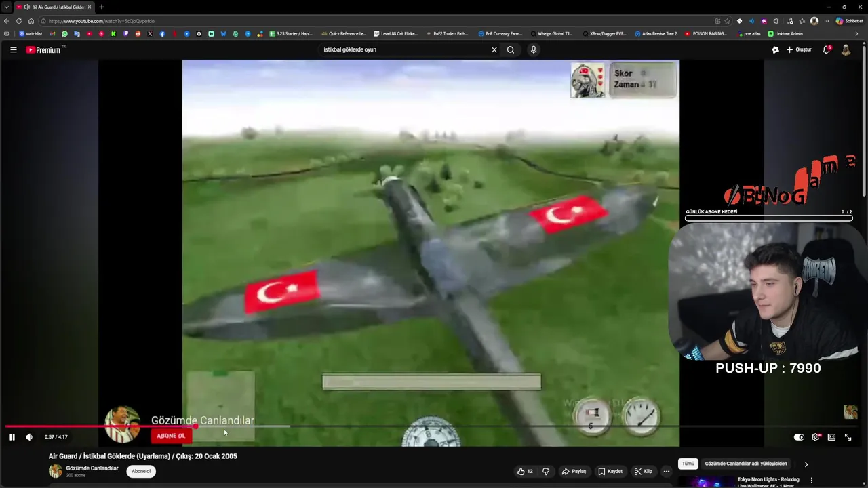Open the 'Linktree Admin' bookmark
Viewport: 868px width, 488px height.
point(785,33)
